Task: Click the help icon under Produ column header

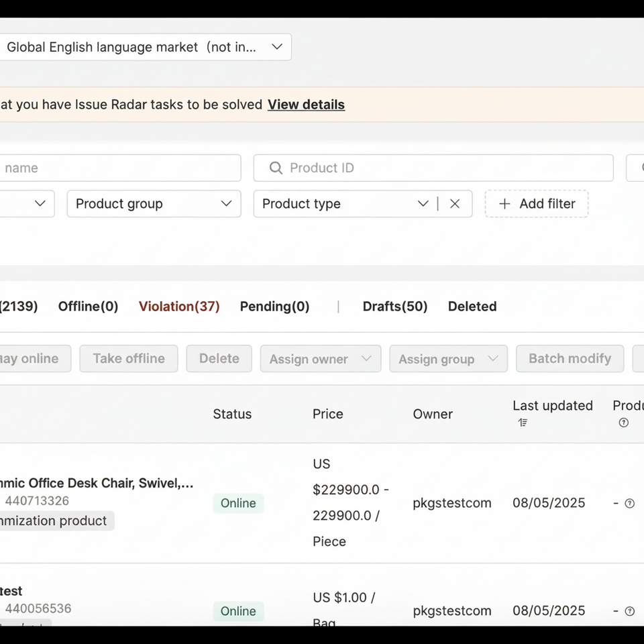Action: pyautogui.click(x=623, y=423)
